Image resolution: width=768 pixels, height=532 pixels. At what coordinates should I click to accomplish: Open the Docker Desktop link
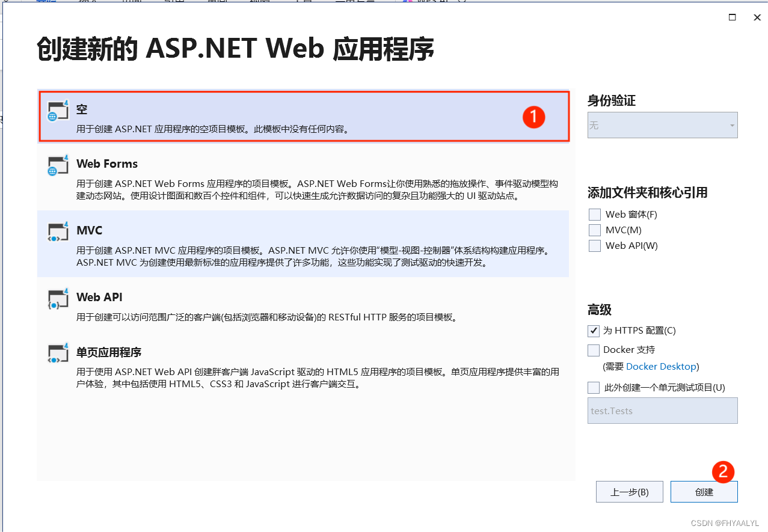tap(661, 367)
